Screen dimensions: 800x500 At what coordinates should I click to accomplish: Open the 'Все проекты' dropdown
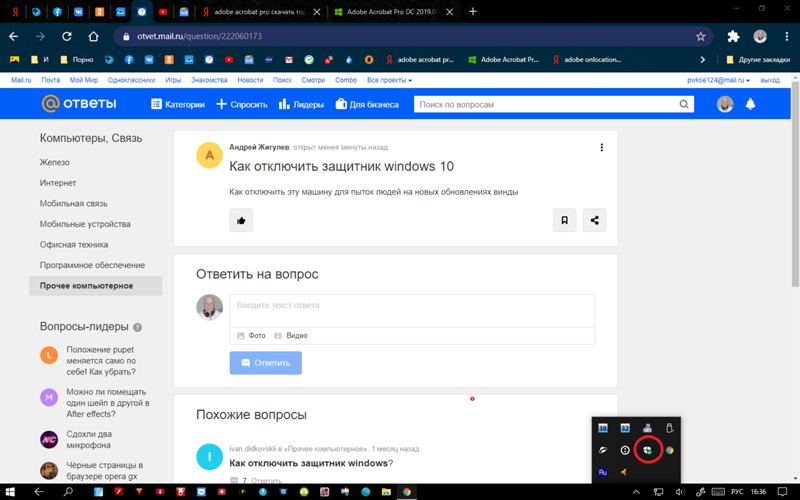point(389,80)
